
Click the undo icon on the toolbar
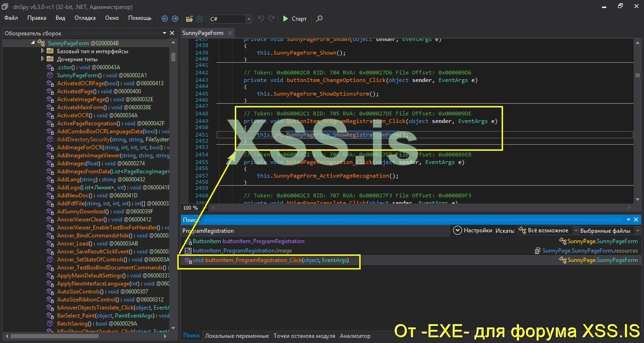(260, 19)
